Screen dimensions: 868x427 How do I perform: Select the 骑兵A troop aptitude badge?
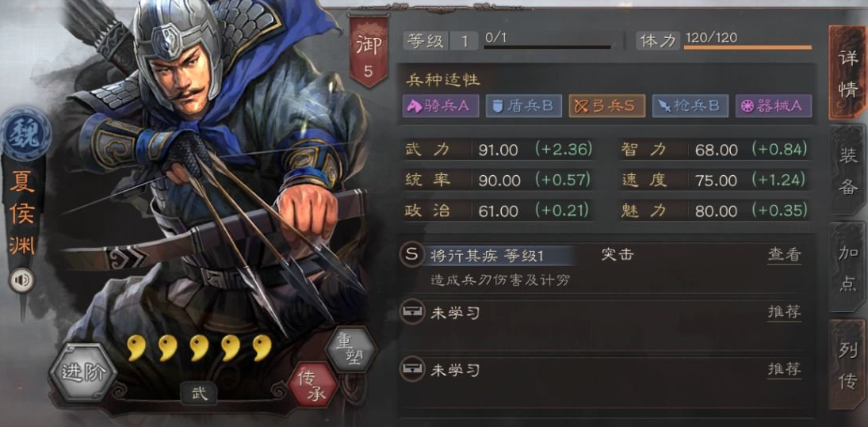[x=441, y=107]
